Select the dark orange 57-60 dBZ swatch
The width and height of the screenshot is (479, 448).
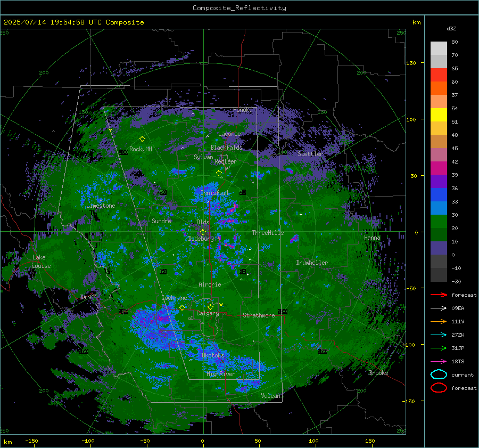[439, 88]
